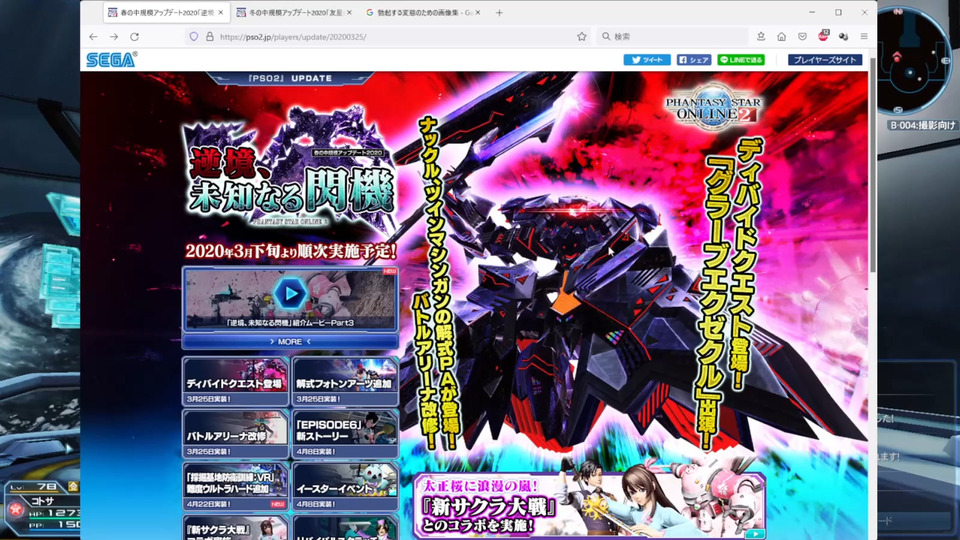960x540 pixels.
Task: Select the 春の中規模アップデート2020 tab
Action: point(165,12)
